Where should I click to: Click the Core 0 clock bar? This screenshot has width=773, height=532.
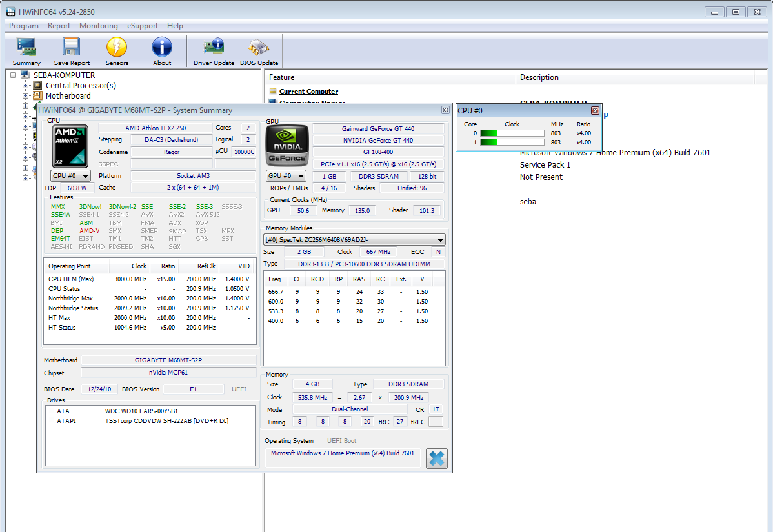coord(512,133)
